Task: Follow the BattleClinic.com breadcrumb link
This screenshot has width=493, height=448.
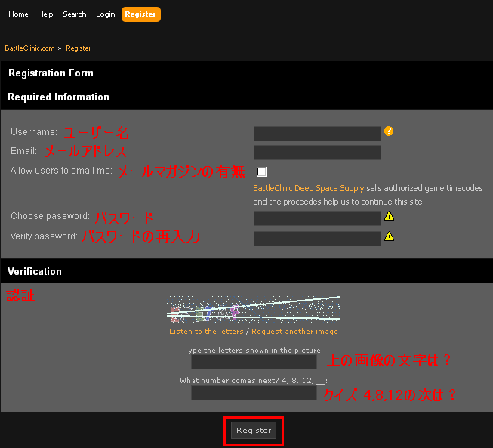Action: pos(29,48)
